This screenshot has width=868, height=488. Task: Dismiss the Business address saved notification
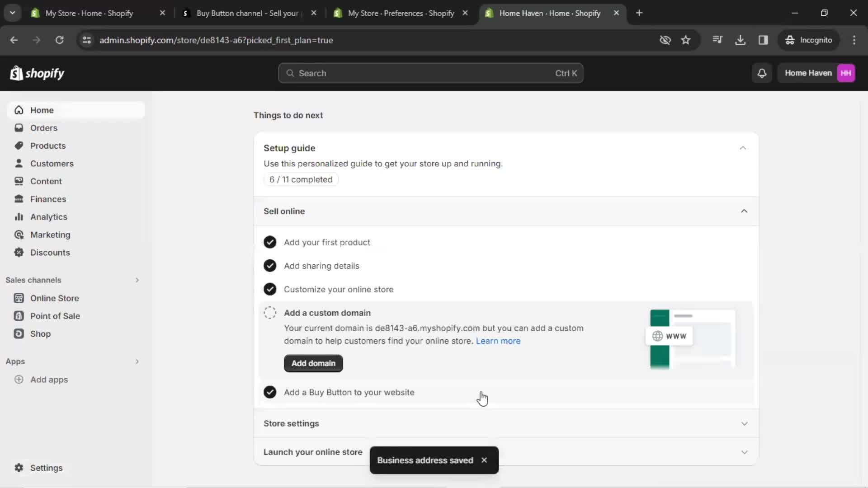[x=484, y=460]
